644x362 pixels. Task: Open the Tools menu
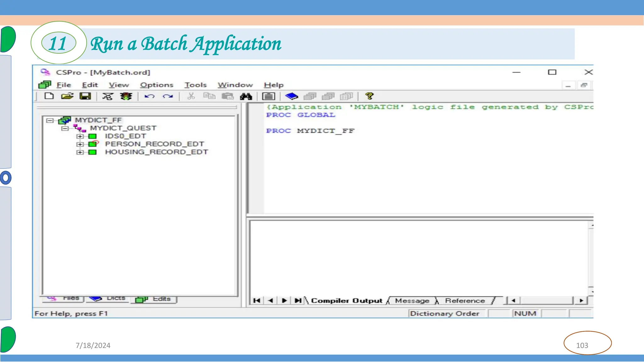[x=196, y=85]
